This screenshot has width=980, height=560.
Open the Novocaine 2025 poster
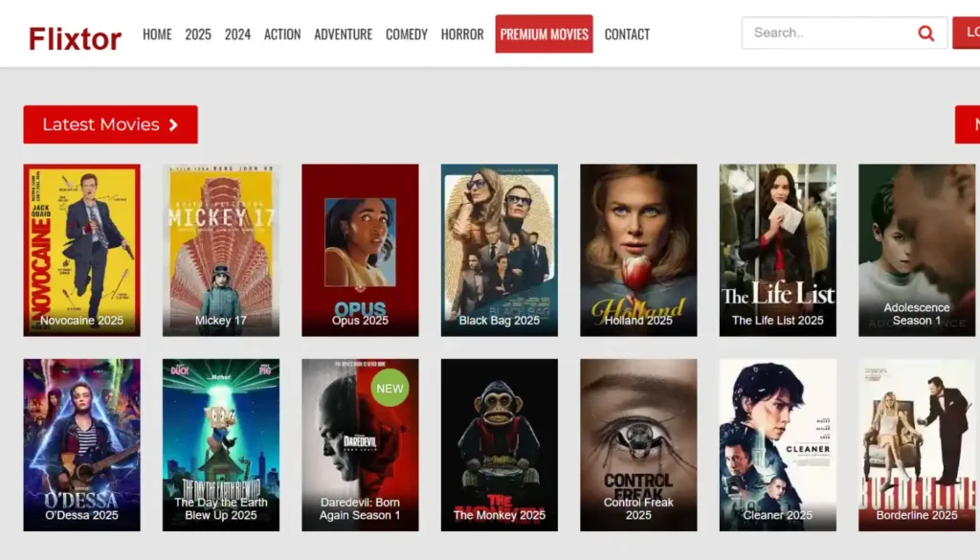pos(82,250)
